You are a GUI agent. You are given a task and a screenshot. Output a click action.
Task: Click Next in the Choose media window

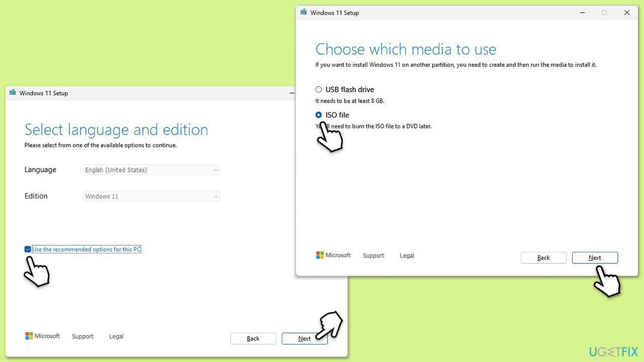click(x=595, y=257)
